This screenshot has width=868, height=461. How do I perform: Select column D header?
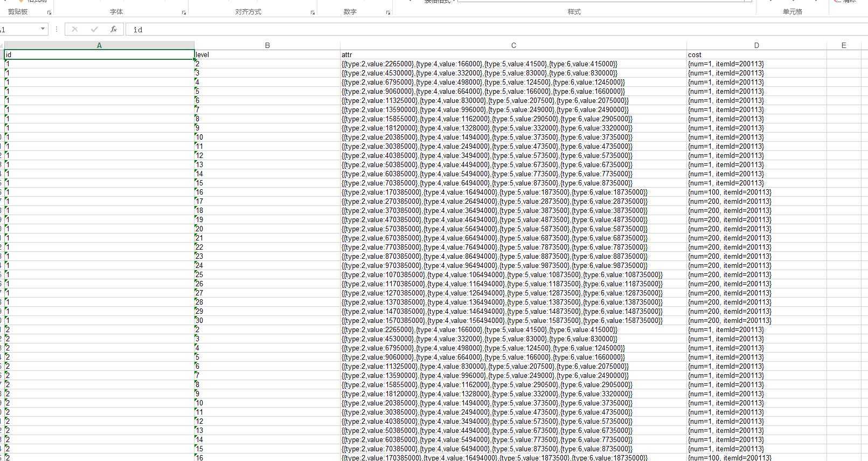click(756, 45)
